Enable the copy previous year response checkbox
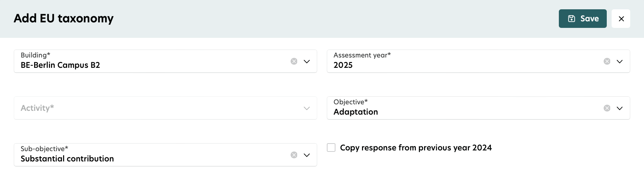The height and width of the screenshot is (179, 644). [331, 148]
